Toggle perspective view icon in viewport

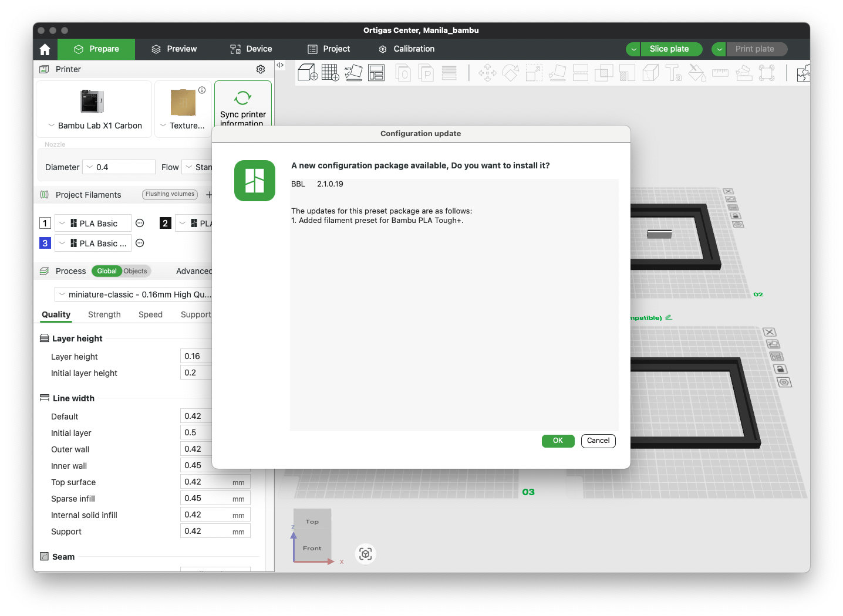(366, 554)
